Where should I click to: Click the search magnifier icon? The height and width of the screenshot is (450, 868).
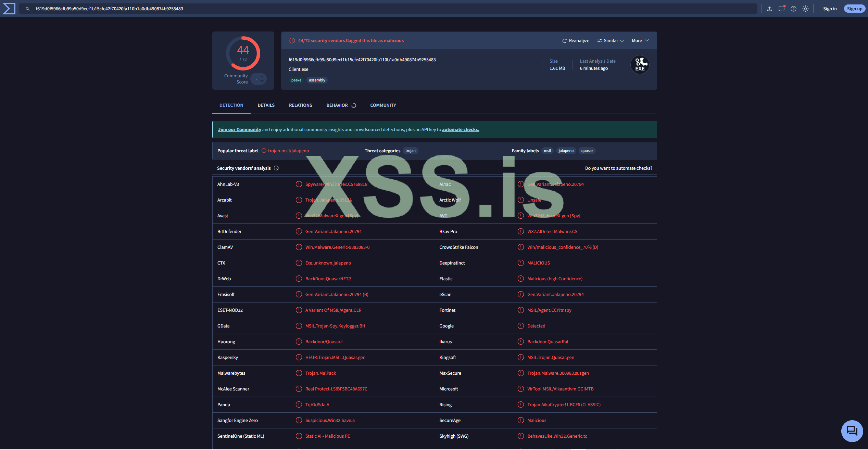[27, 9]
